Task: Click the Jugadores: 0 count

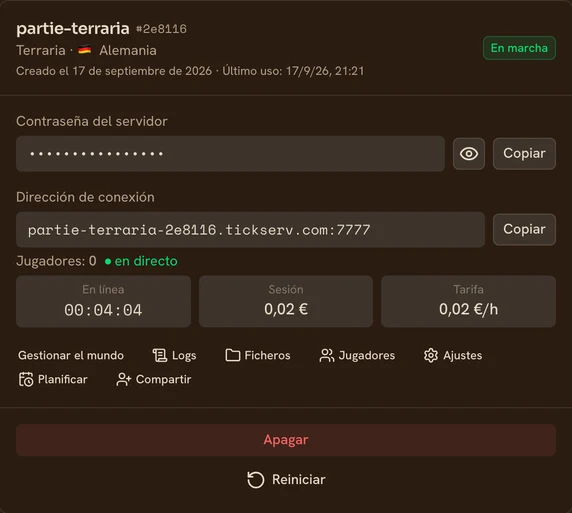Action: click(x=56, y=261)
